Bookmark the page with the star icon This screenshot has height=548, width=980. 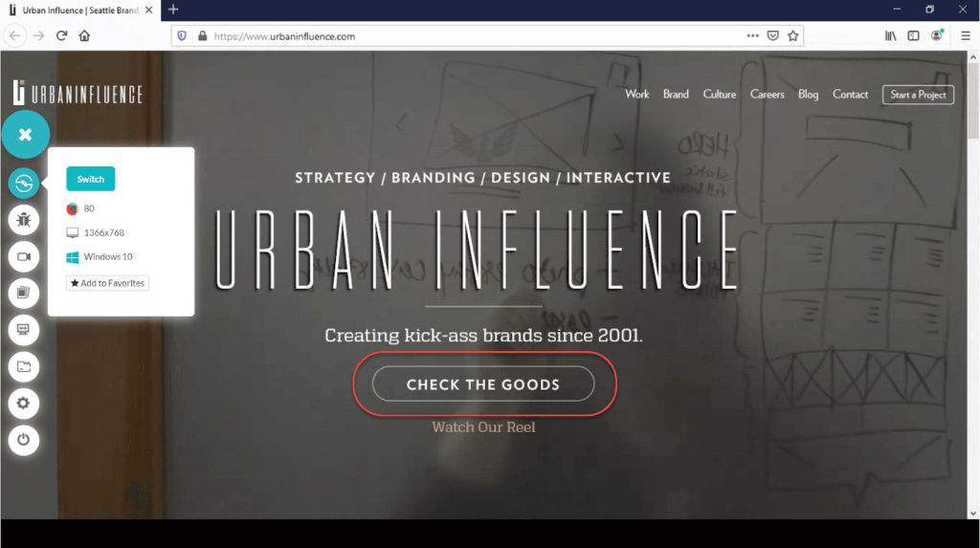coord(793,36)
